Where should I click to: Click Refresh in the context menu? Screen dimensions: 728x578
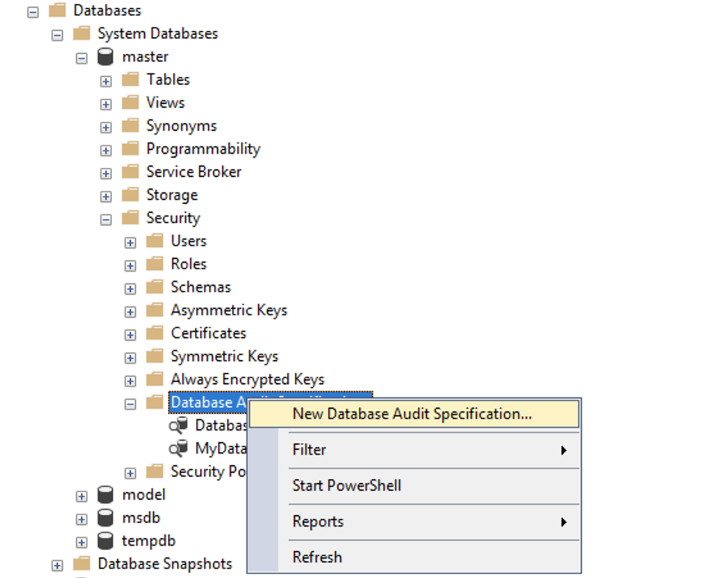pos(317,557)
